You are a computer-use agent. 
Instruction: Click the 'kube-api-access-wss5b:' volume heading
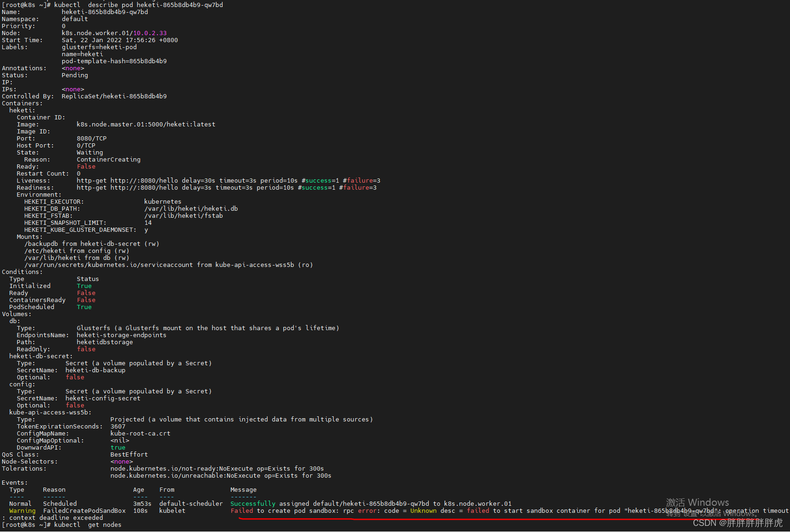pos(51,413)
